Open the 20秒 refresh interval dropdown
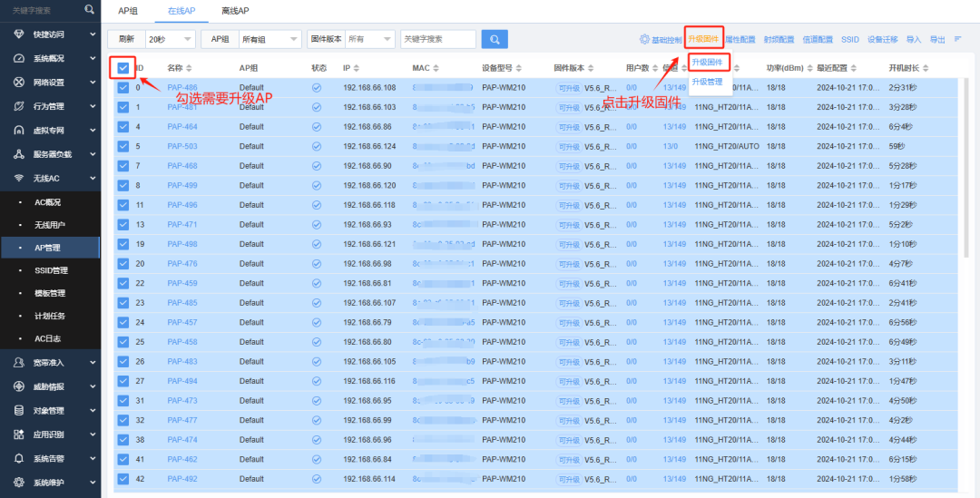Image resolution: width=980 pixels, height=498 pixels. click(x=171, y=39)
